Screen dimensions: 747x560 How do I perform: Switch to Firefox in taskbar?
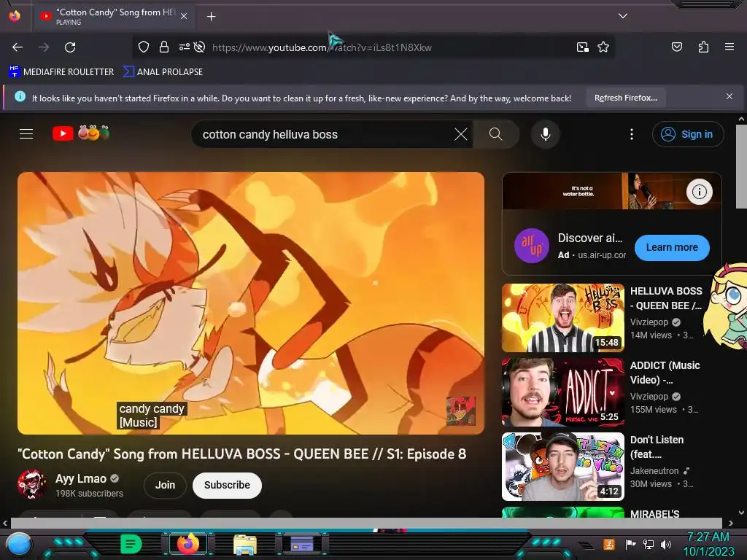pos(188,543)
